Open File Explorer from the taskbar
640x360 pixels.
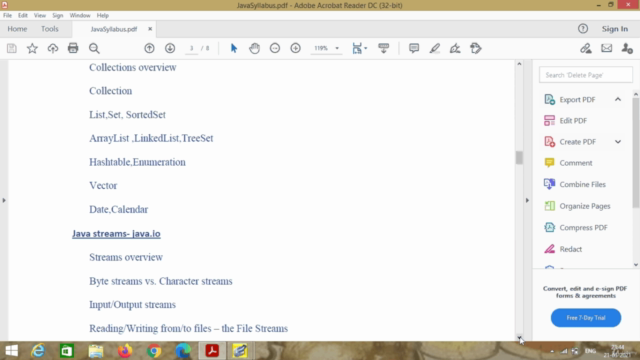tap(96, 351)
